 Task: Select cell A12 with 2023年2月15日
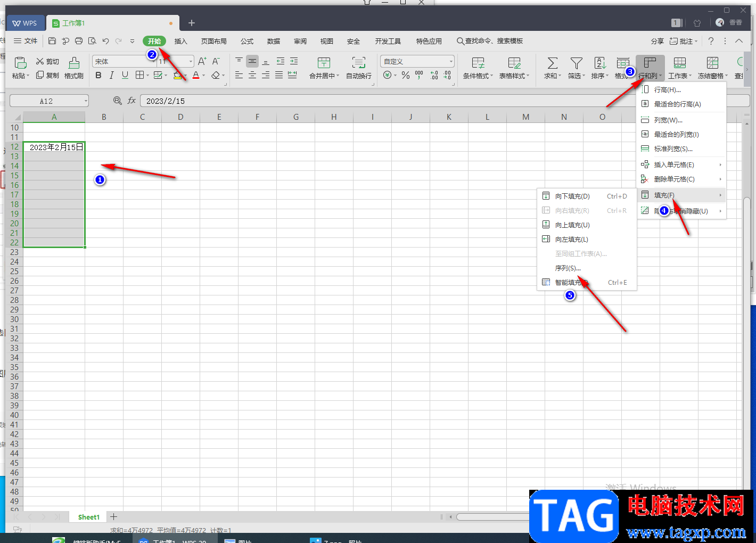[x=54, y=147]
